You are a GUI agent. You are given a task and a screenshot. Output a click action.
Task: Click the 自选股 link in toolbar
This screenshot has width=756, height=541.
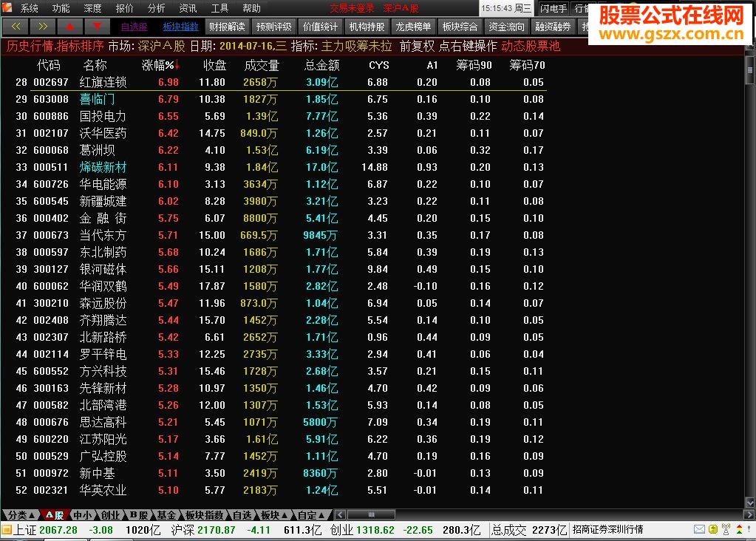pos(134,27)
